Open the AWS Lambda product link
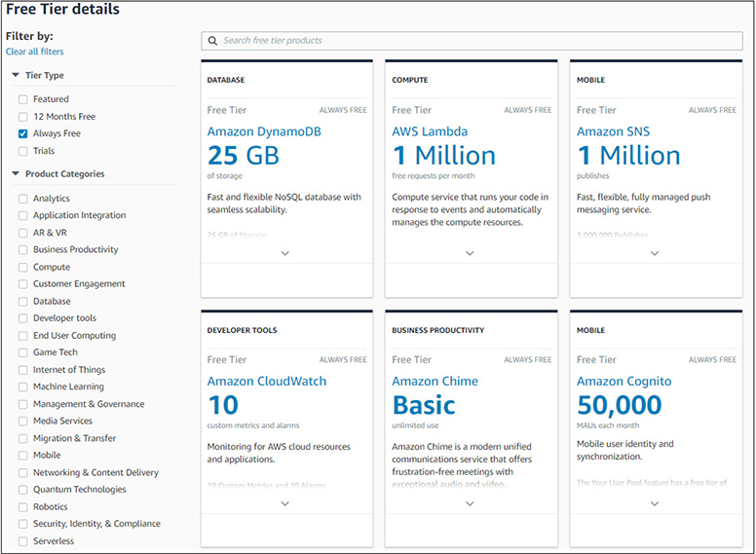 pos(430,131)
